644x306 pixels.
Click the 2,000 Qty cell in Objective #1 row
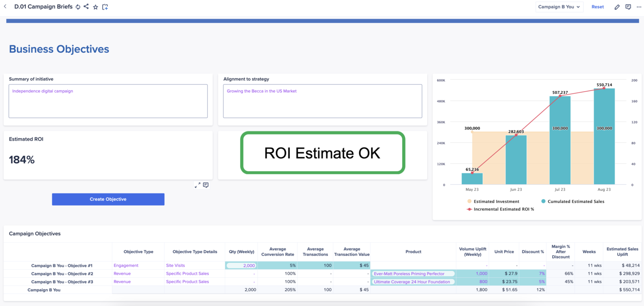(x=241, y=265)
